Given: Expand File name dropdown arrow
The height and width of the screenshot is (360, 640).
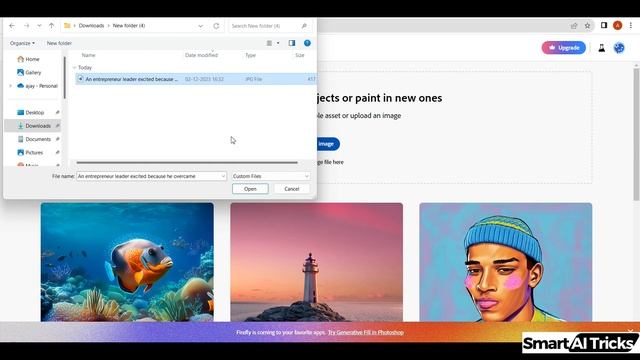Looking at the screenshot, I should pyautogui.click(x=223, y=176).
